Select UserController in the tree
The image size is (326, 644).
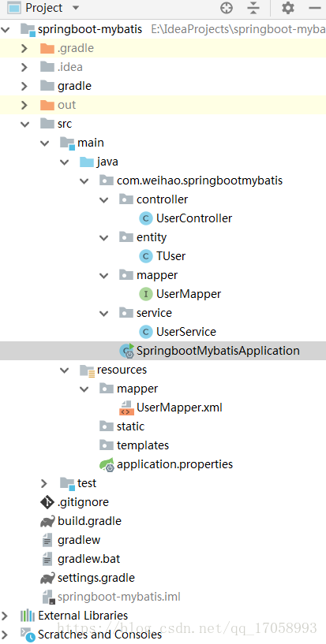click(194, 218)
